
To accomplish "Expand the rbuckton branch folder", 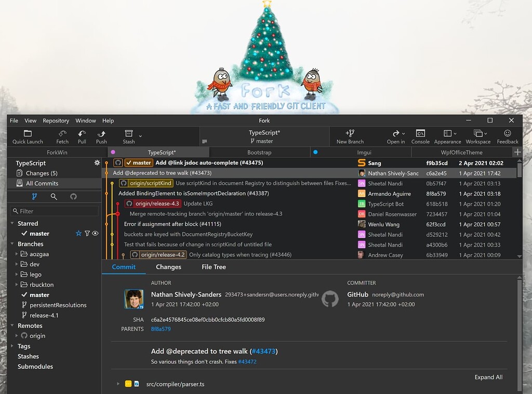I will [16, 284].
